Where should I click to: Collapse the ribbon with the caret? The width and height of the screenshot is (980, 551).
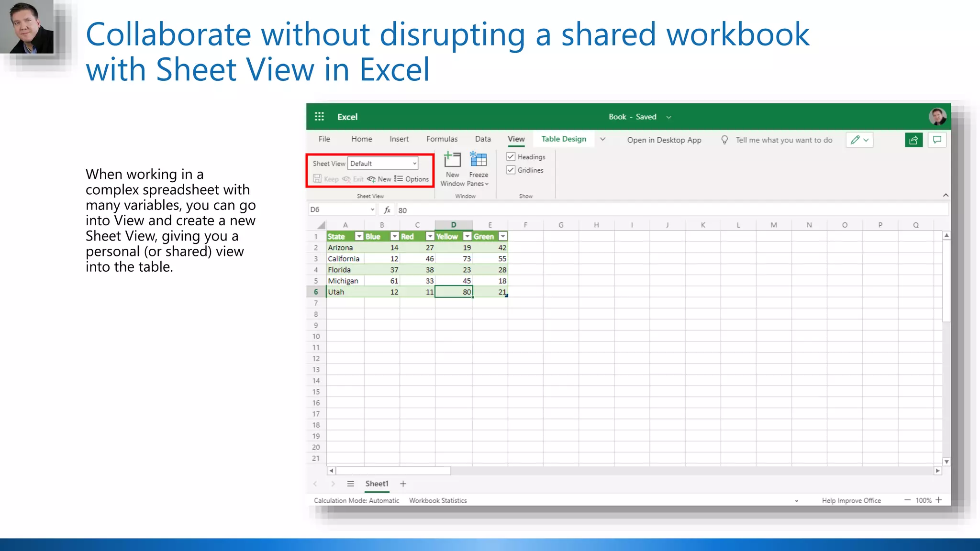click(946, 195)
